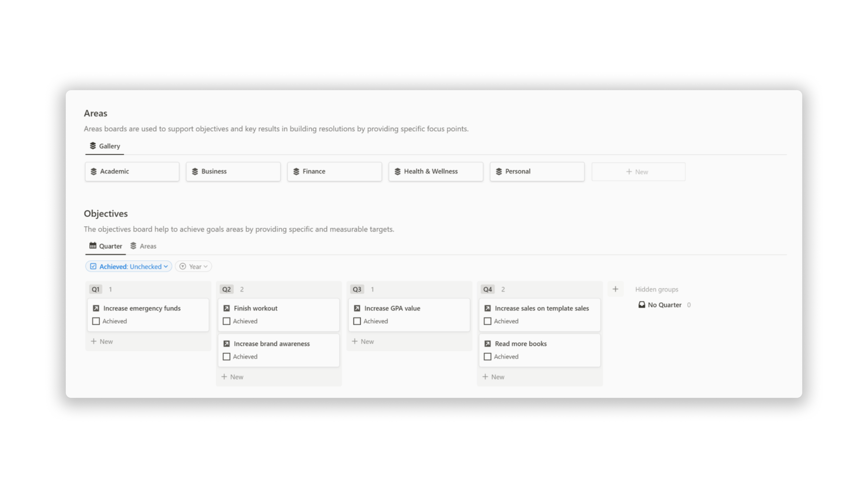Screen dimensions: 868x488
Task: Click the Hidden groups label
Action: pos(656,289)
